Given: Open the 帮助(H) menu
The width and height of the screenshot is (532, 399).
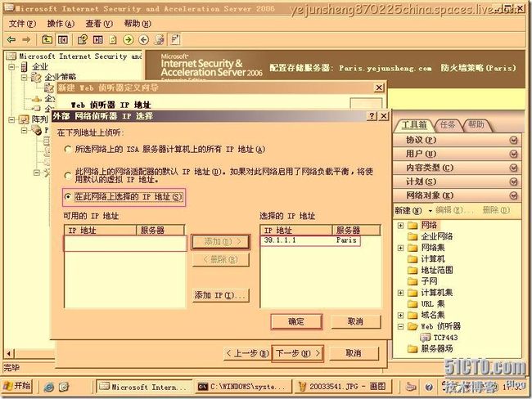Looking at the screenshot, I should coord(138,24).
